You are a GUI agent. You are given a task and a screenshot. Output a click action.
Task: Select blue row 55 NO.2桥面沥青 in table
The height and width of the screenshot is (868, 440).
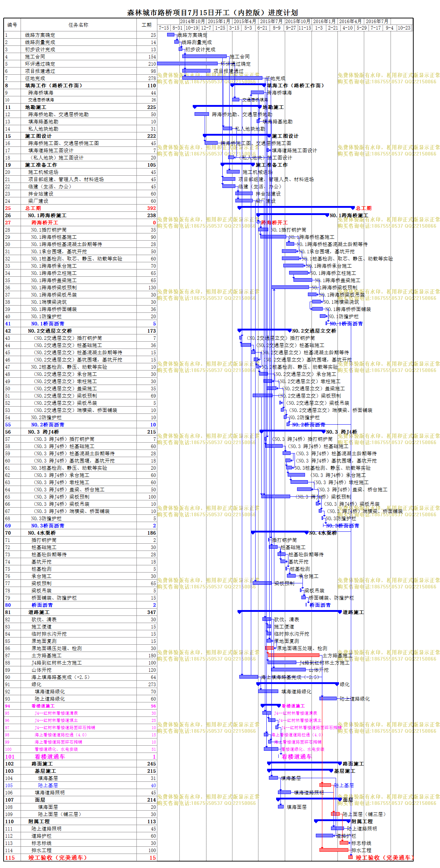(x=80, y=425)
